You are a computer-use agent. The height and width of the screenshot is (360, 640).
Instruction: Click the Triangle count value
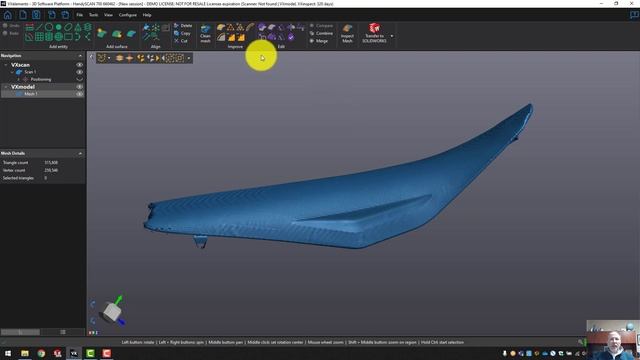pyautogui.click(x=51, y=162)
